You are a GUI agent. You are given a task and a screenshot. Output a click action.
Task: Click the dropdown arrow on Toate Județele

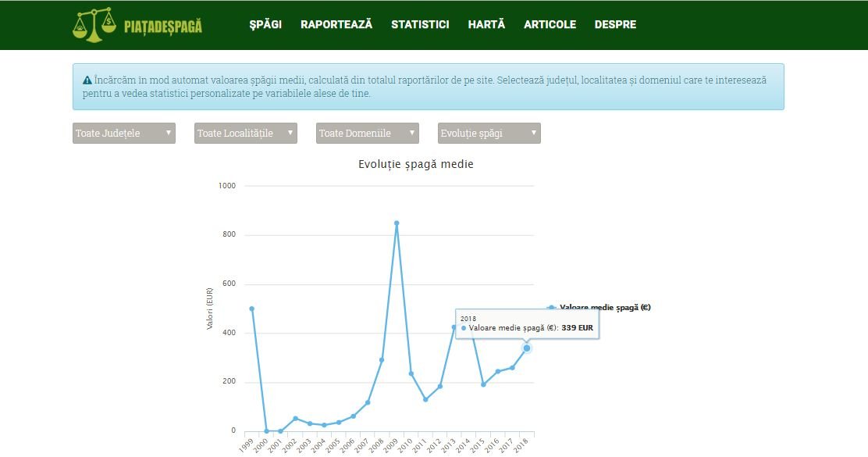[168, 133]
